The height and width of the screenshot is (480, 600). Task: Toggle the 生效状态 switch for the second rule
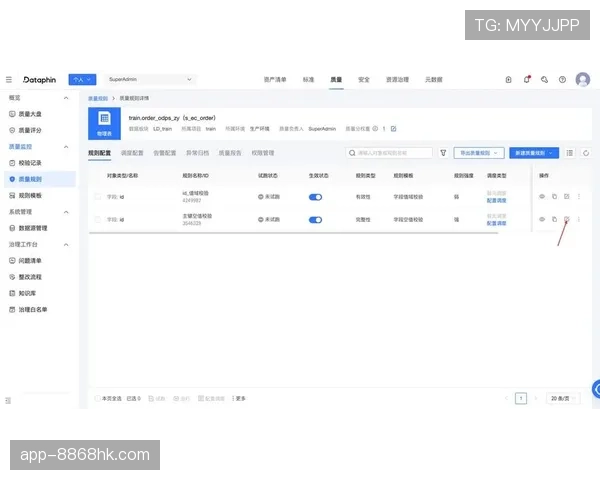click(x=316, y=219)
